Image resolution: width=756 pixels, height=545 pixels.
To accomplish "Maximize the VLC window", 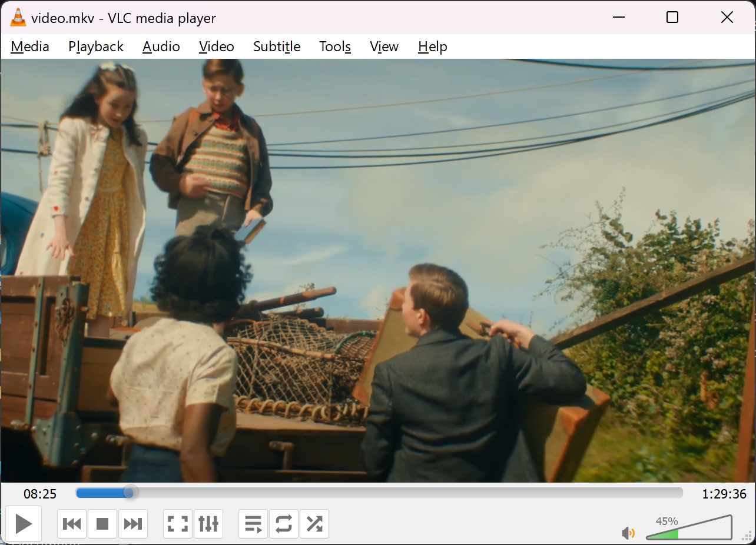I will (x=672, y=18).
